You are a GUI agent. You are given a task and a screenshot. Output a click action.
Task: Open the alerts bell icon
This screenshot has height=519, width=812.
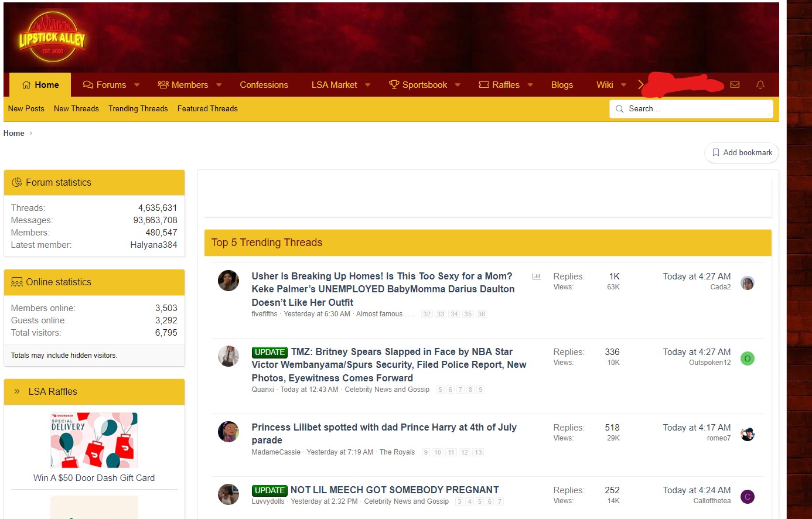(x=760, y=85)
